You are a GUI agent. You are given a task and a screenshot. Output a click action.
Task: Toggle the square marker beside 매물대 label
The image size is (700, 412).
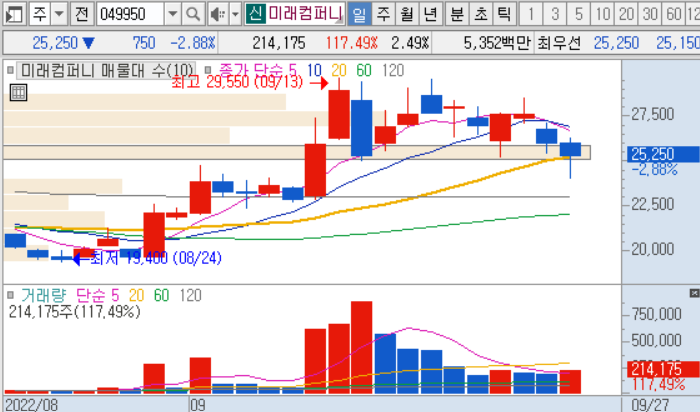[x=10, y=71]
